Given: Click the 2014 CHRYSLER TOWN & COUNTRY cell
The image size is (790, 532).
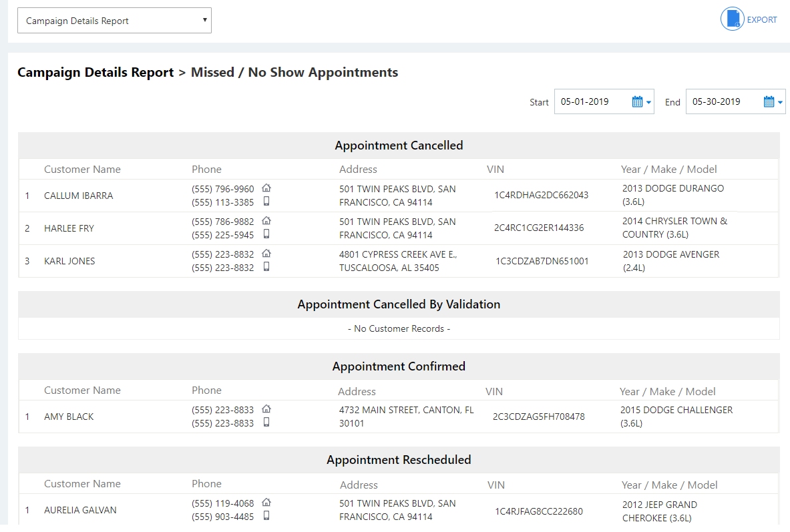Looking at the screenshot, I should pos(674,228).
